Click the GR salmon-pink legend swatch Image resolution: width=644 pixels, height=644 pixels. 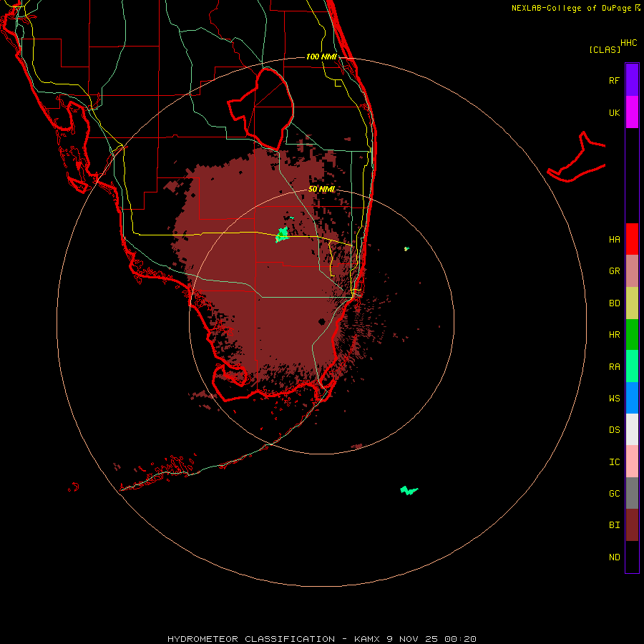coord(632,271)
